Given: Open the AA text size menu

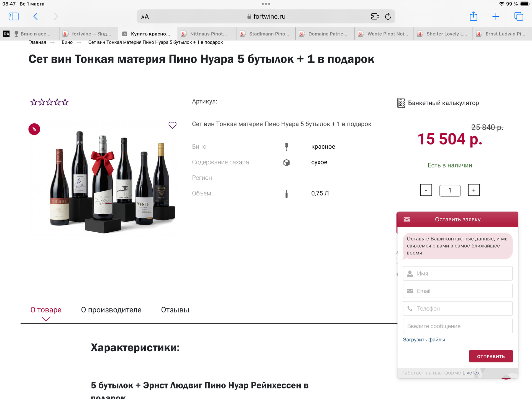Looking at the screenshot, I should (145, 17).
